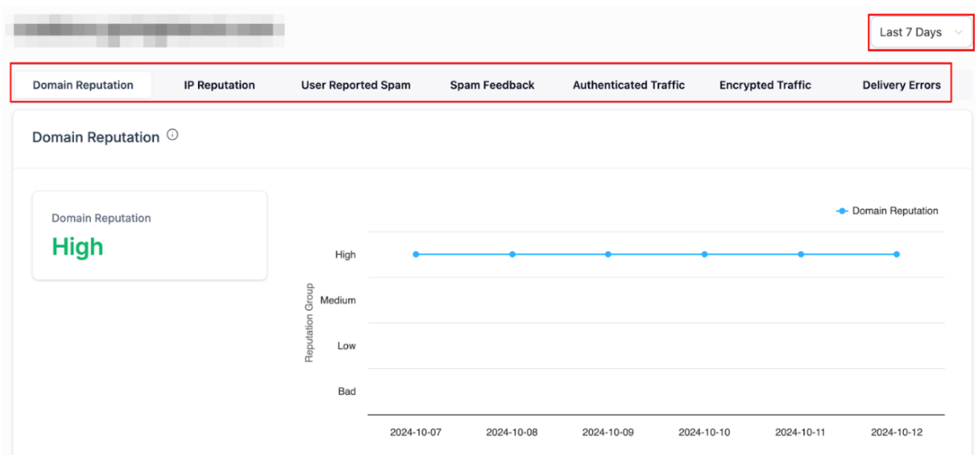Toggle the Domain Reputation series in chart legend
This screenshot has width=980, height=455.
(x=887, y=211)
